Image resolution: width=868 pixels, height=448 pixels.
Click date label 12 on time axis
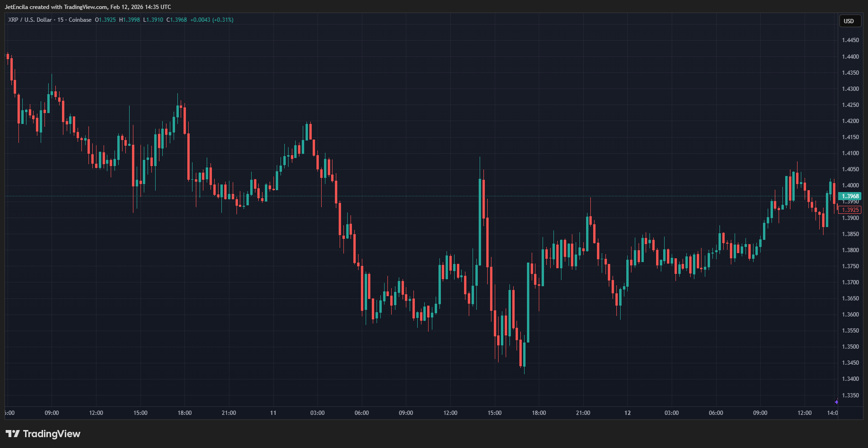coord(627,413)
